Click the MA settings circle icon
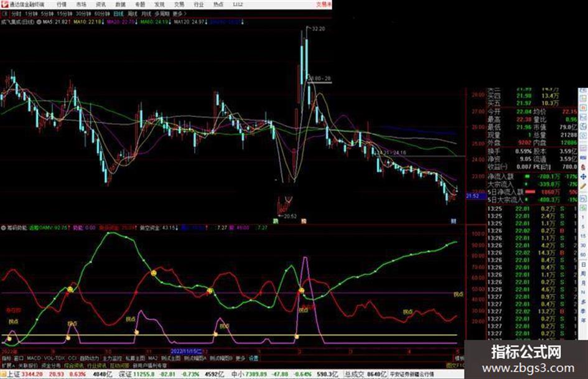The height and width of the screenshot is (379, 588). pyautogui.click(x=39, y=22)
